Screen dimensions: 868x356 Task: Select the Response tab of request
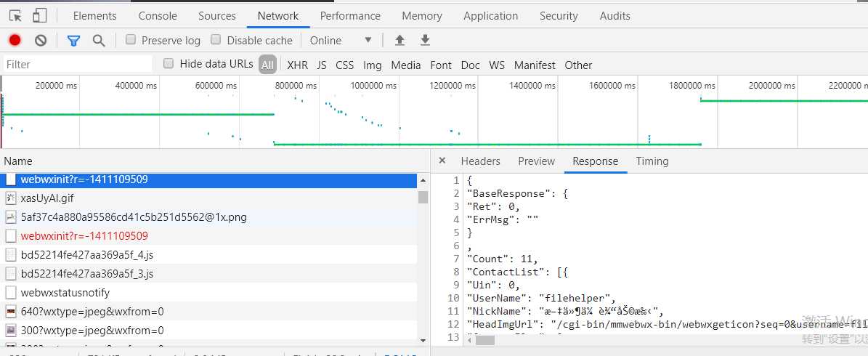[595, 161]
